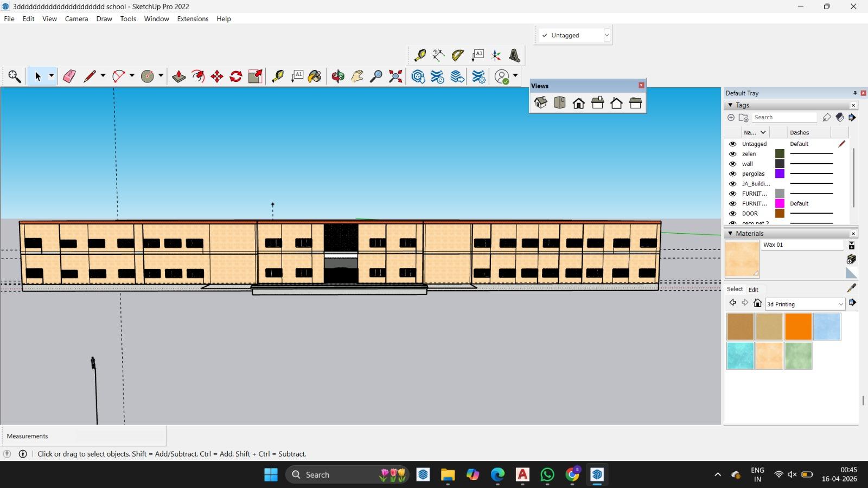Open the 3d Printing materials collection dropdown

pyautogui.click(x=841, y=304)
